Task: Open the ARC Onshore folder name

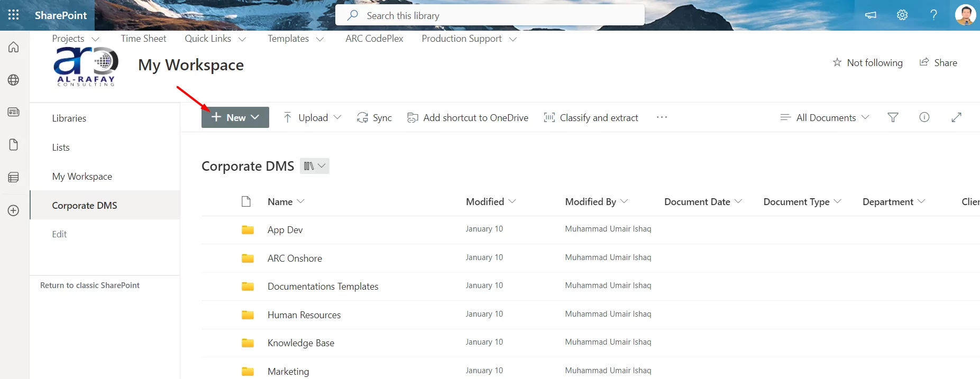Action: tap(295, 258)
